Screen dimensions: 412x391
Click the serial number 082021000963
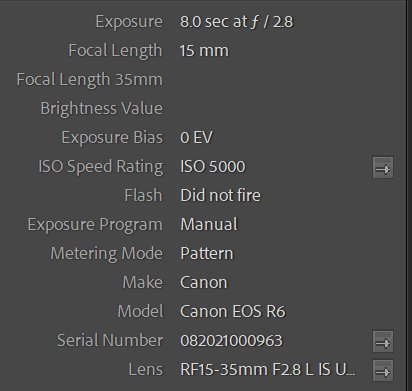(231, 340)
